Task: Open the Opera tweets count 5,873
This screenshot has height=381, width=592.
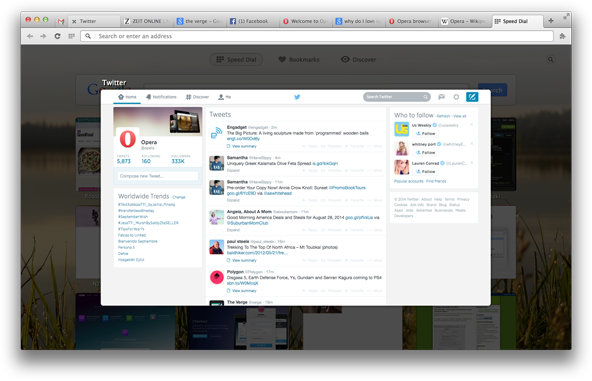Action: 123,161
